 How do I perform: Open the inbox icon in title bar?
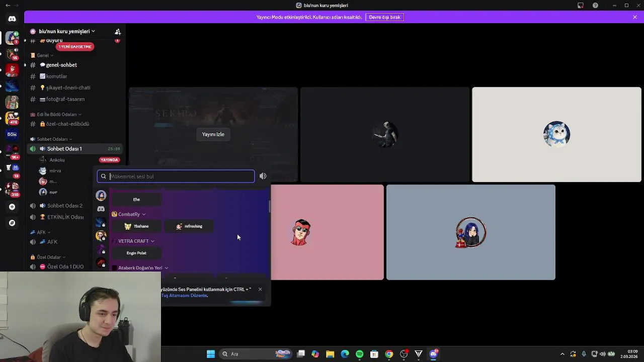coord(580,6)
